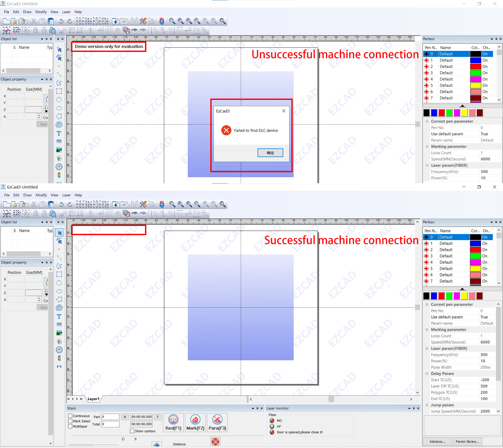This screenshot has width=503, height=448.
Task: Collapse the Jump param group
Action: click(427, 405)
